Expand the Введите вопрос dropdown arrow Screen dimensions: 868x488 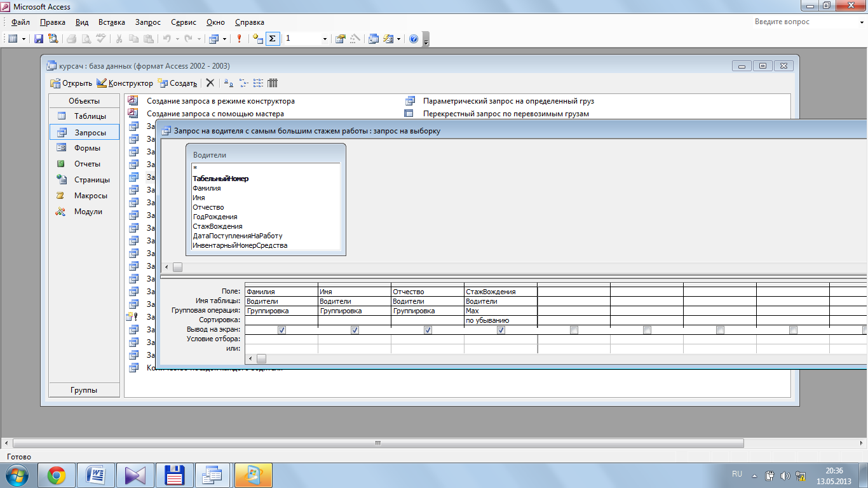click(x=861, y=22)
